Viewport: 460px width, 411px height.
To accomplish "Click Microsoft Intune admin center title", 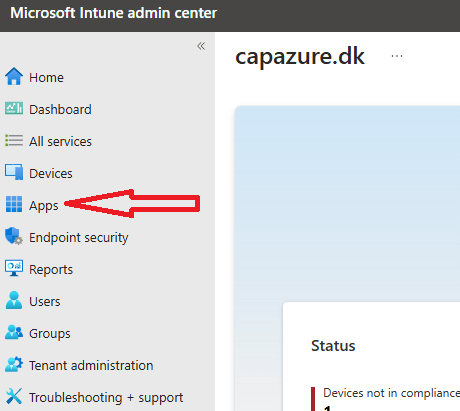I will coord(114,13).
